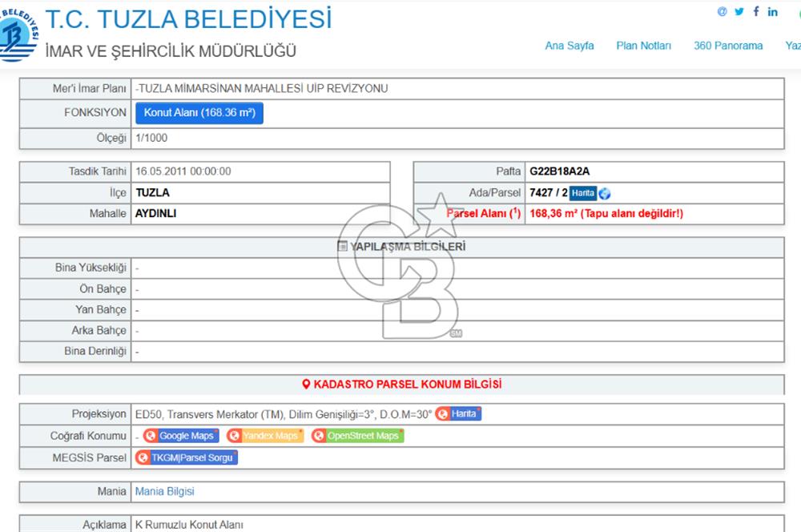Click the globe icon beside the Ada/Parsel Harita button
The width and height of the screenshot is (801, 532).
coord(606,193)
